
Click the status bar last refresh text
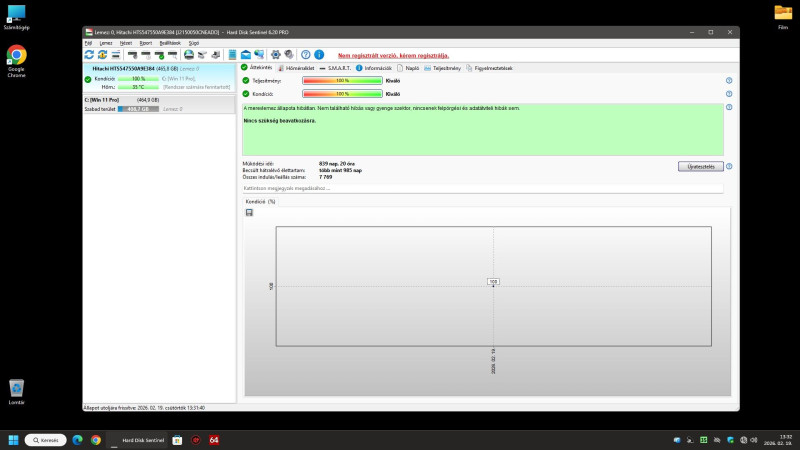coord(144,408)
